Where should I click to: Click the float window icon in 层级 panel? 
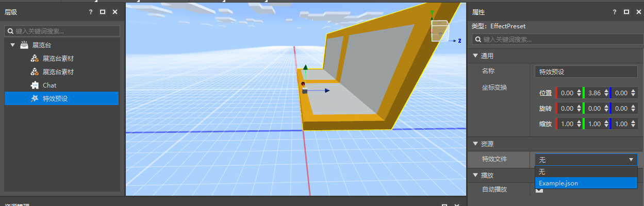pyautogui.click(x=103, y=12)
